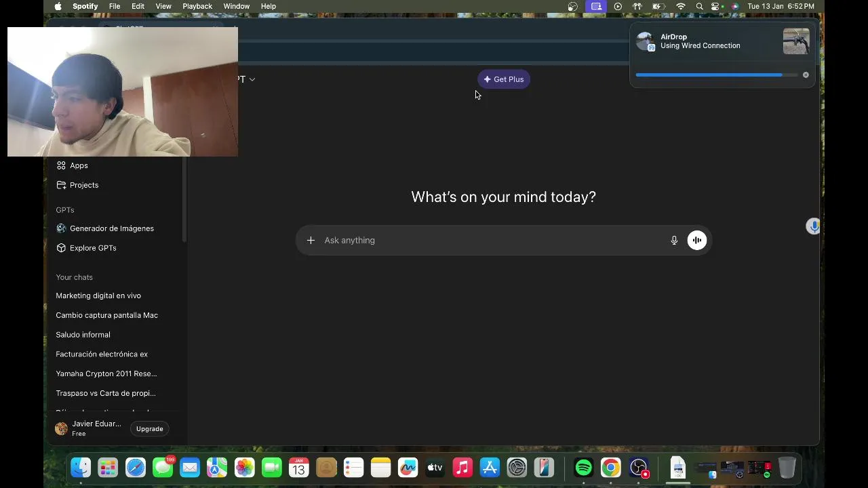868x488 pixels.
Task: Click the AirDrop transfer progress bar
Action: pos(717,75)
